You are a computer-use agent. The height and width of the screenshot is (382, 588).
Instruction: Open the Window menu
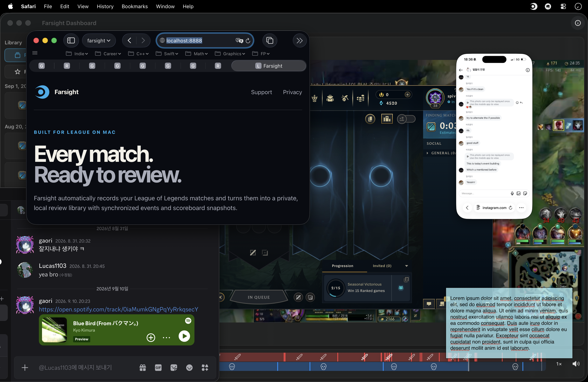(x=165, y=6)
